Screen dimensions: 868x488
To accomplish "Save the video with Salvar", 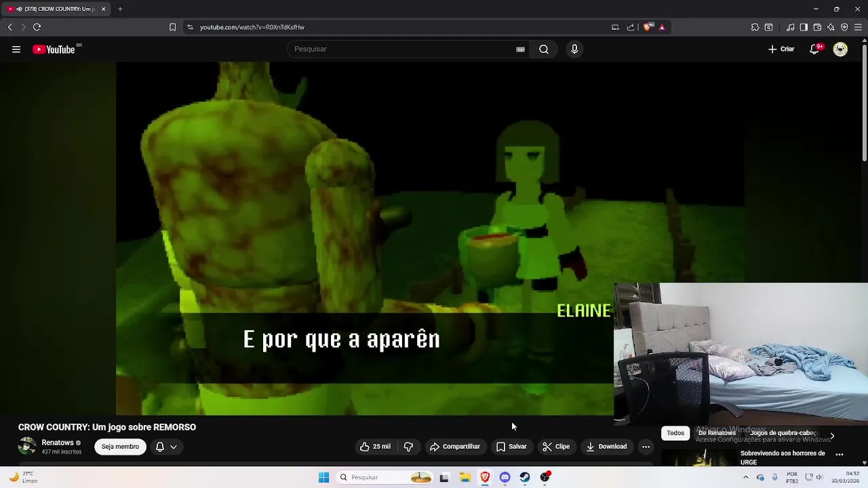I will 511,447.
